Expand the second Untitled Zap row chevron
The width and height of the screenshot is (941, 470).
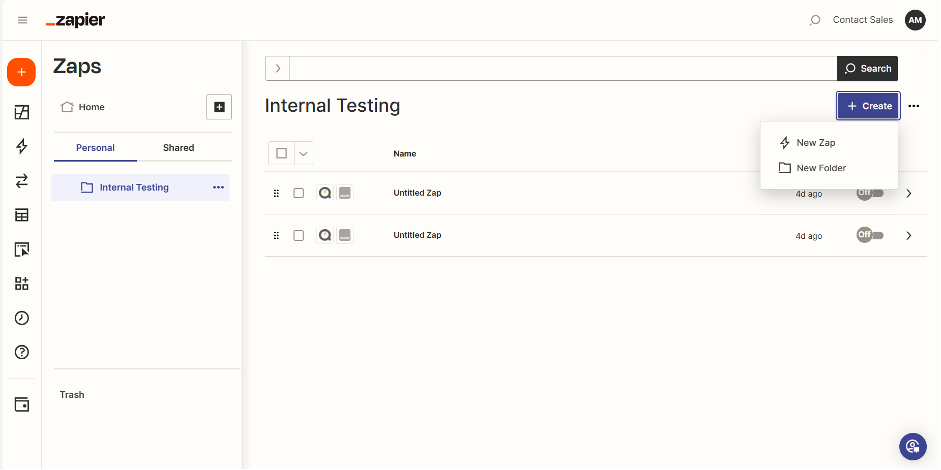coord(908,236)
